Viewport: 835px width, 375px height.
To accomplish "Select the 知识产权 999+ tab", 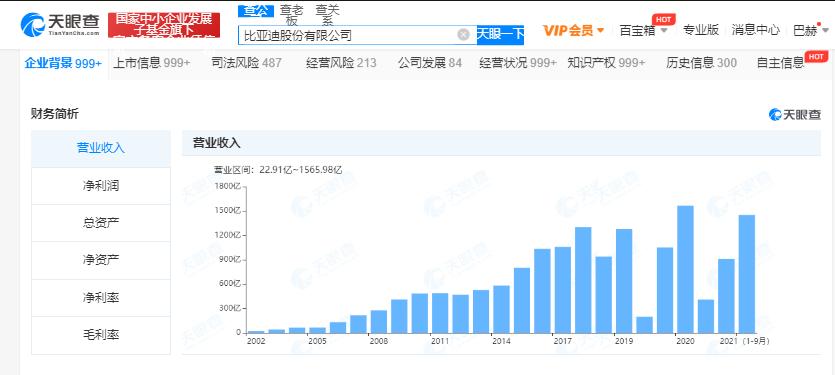I will [606, 63].
